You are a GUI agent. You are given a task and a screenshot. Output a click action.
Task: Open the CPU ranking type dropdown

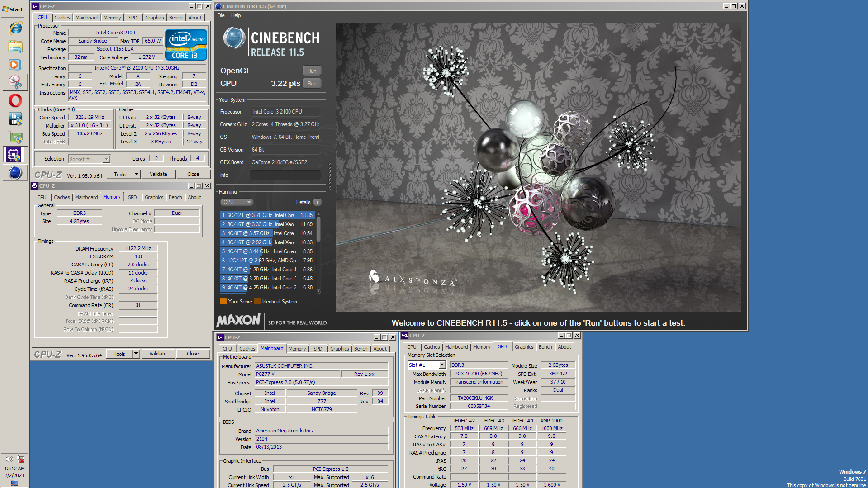(x=237, y=202)
